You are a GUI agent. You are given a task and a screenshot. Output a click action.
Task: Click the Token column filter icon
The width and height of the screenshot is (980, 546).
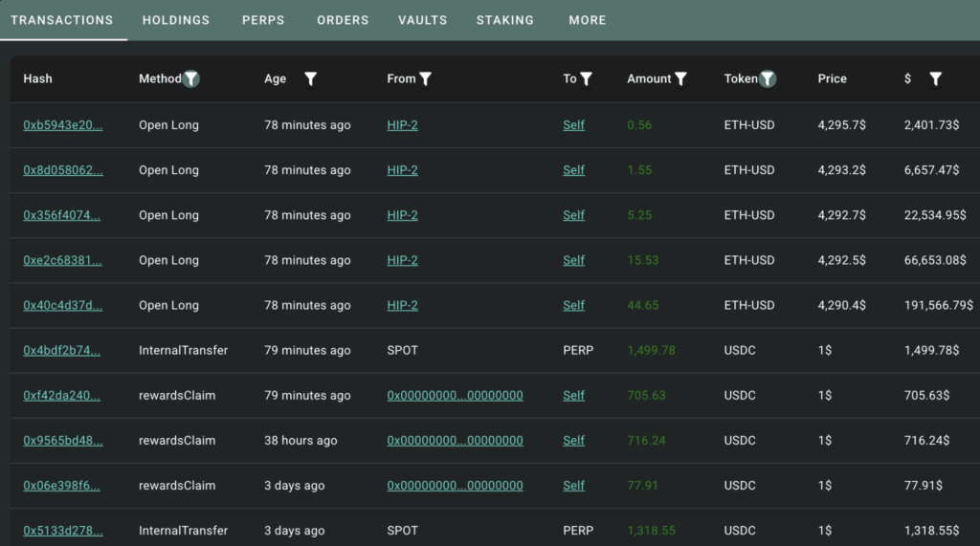pyautogui.click(x=768, y=79)
